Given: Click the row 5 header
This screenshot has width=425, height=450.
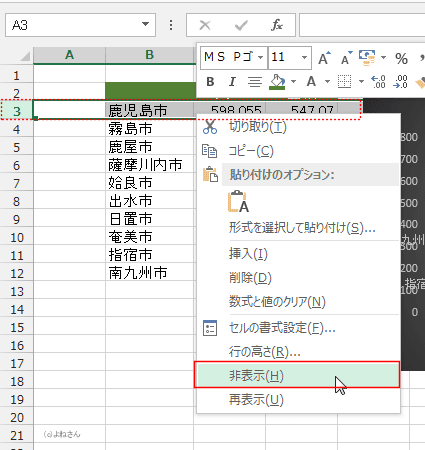Looking at the screenshot, I should click(17, 147).
